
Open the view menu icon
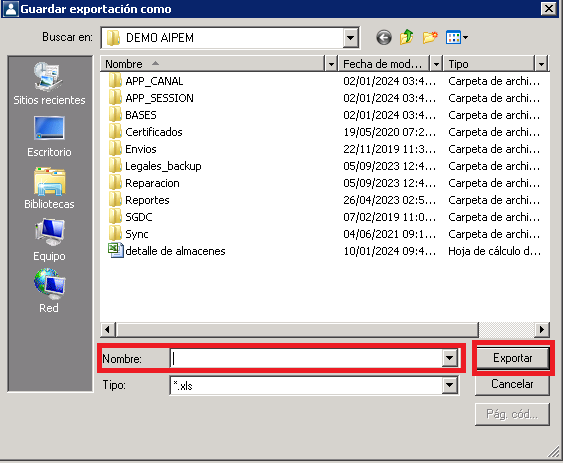(x=456, y=37)
